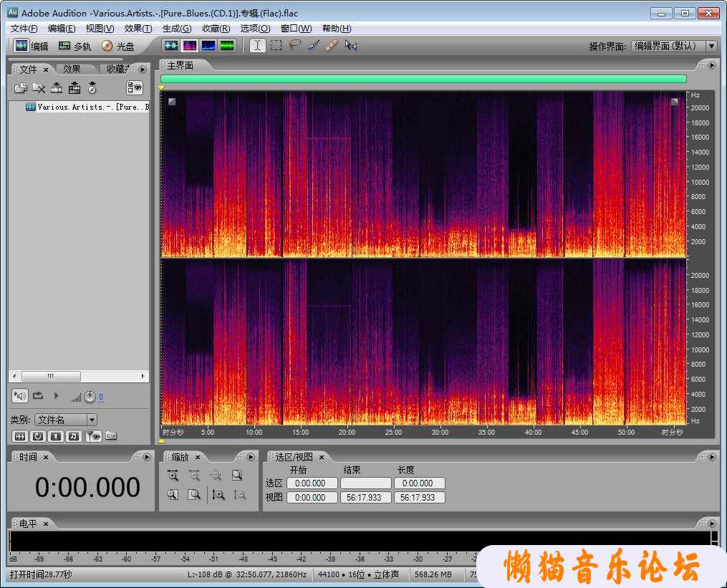Choose the Effects Paintbrush tool
Viewport: 727px width, 588px height.
314,45
